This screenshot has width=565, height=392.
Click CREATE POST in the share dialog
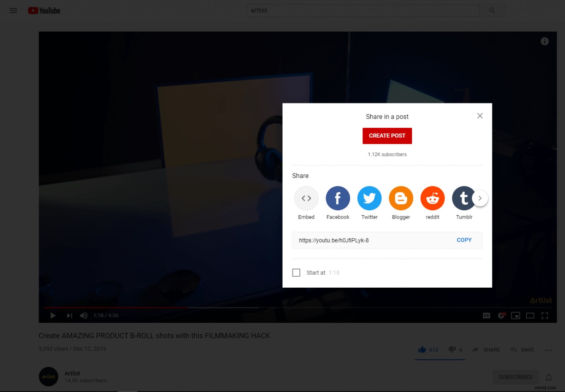tap(387, 136)
